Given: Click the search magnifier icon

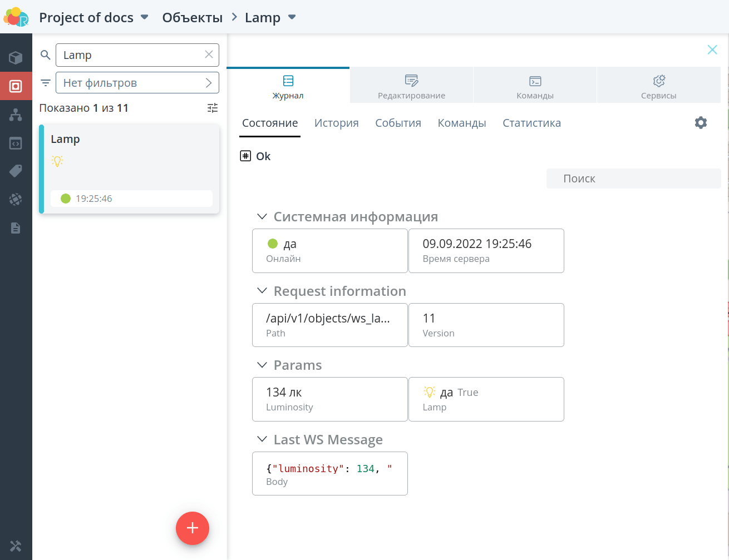Looking at the screenshot, I should coord(46,55).
